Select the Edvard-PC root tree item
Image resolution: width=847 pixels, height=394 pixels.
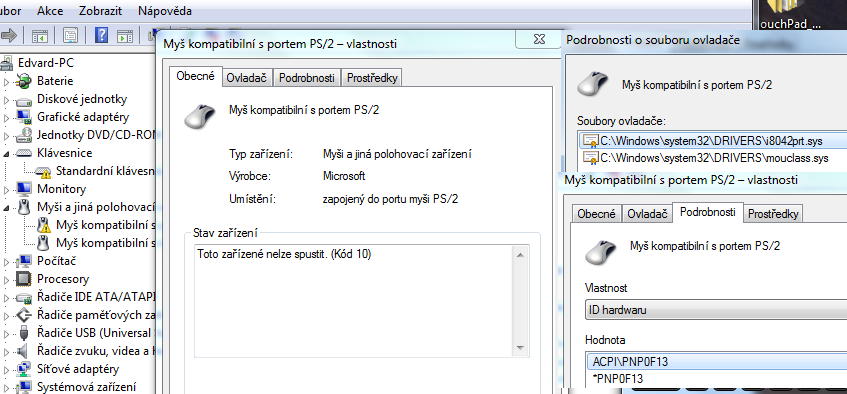pos(45,63)
